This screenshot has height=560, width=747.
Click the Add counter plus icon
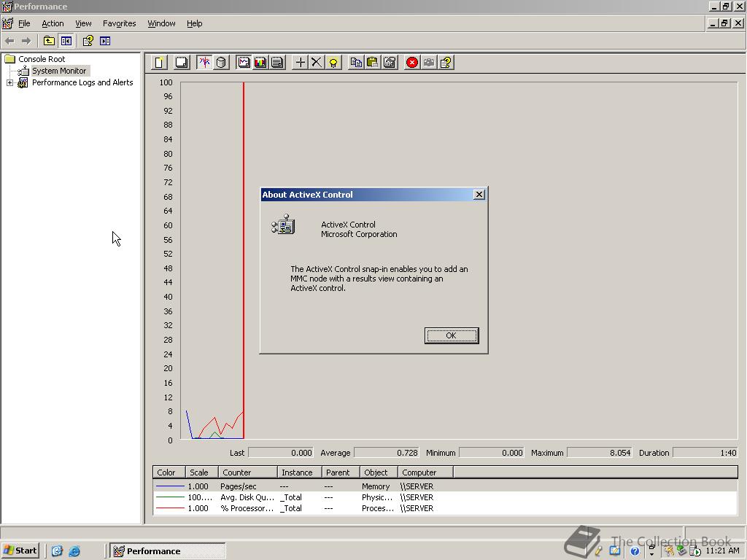click(300, 63)
